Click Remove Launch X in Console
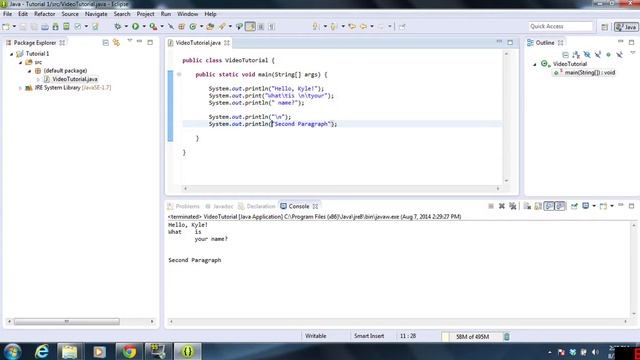This screenshot has width=640, height=360. [502, 206]
